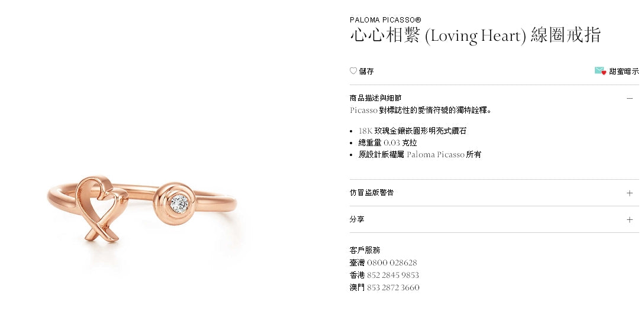
Task: Click the rose gold ring product image
Action: (141, 208)
